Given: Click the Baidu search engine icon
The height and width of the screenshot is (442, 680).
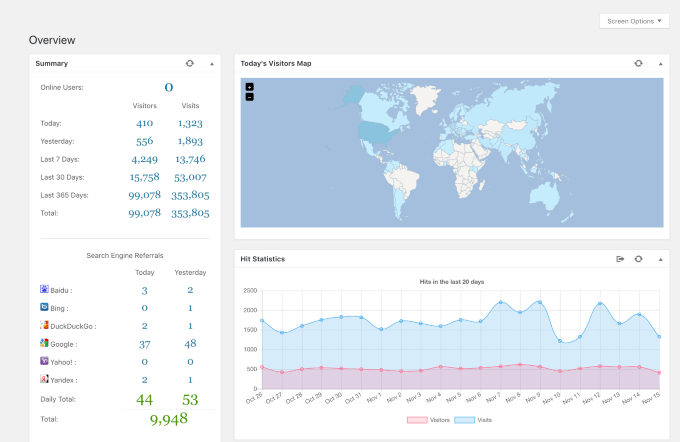Looking at the screenshot, I should pyautogui.click(x=44, y=289).
